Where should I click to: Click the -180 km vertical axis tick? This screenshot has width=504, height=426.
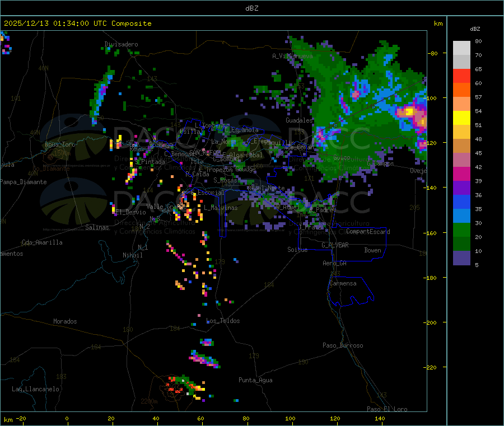pos(431,278)
